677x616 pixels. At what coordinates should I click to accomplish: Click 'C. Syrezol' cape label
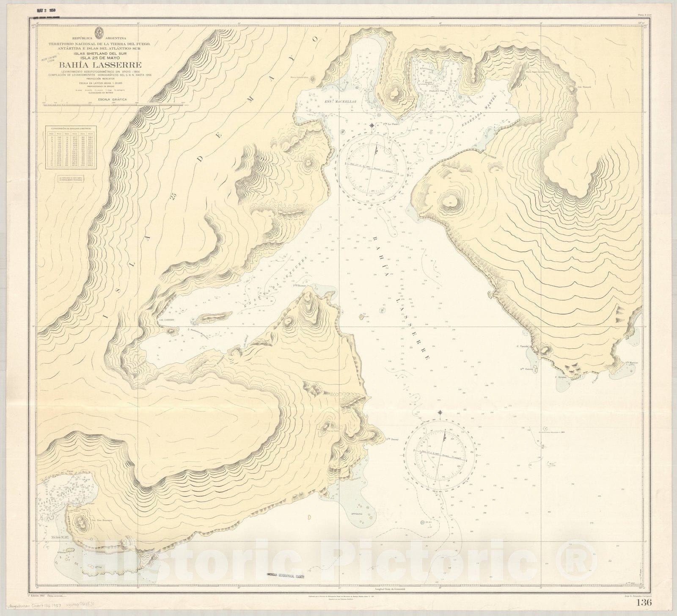[561, 376]
